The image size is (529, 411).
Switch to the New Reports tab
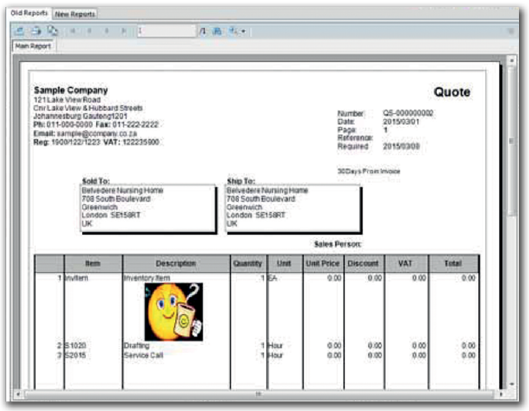pyautogui.click(x=75, y=14)
